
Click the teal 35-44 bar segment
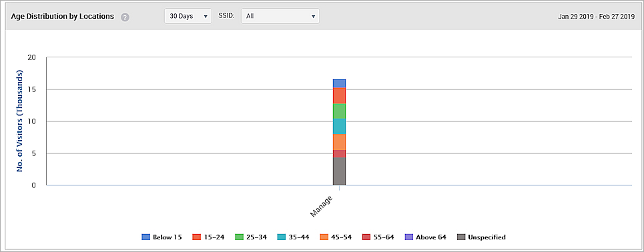point(339,127)
